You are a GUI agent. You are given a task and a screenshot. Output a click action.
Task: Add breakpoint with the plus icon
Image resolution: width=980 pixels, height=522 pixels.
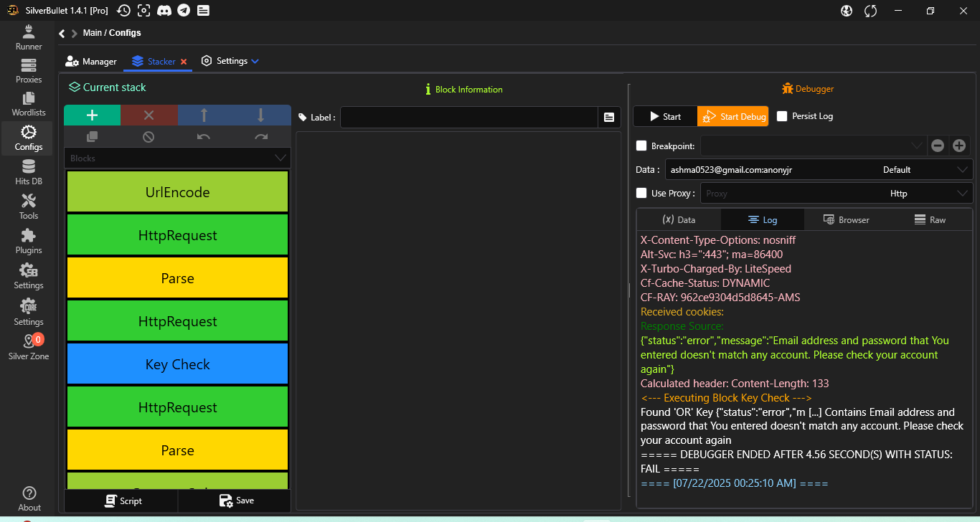coord(959,146)
